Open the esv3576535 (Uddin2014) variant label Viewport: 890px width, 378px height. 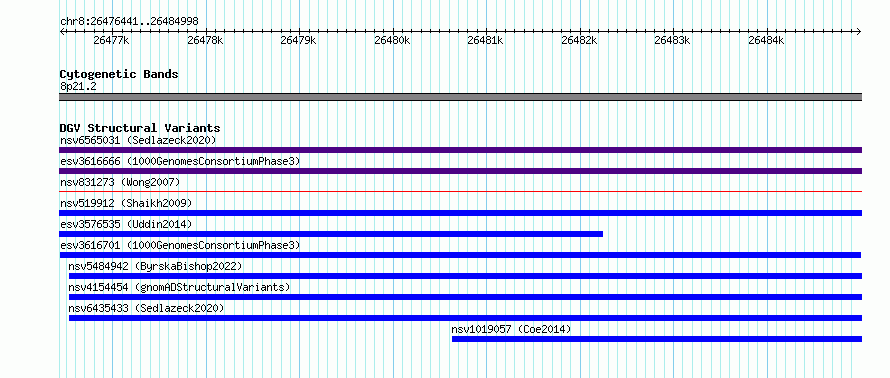[126, 224]
